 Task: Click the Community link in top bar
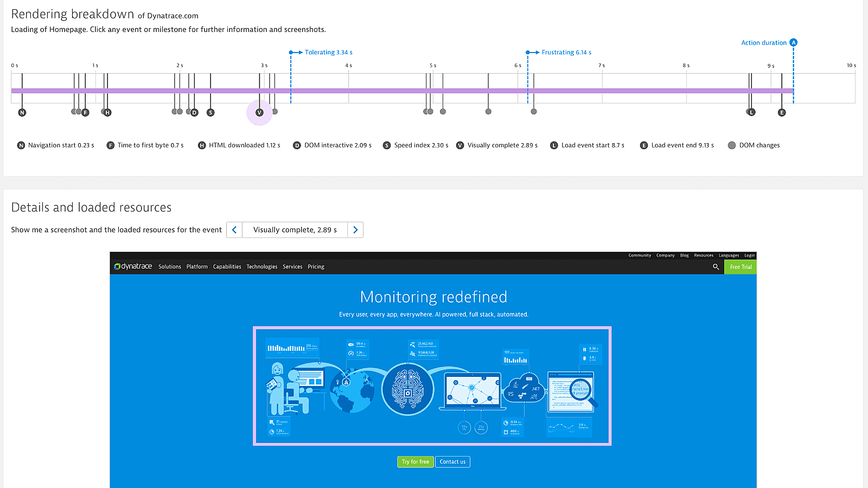640,255
